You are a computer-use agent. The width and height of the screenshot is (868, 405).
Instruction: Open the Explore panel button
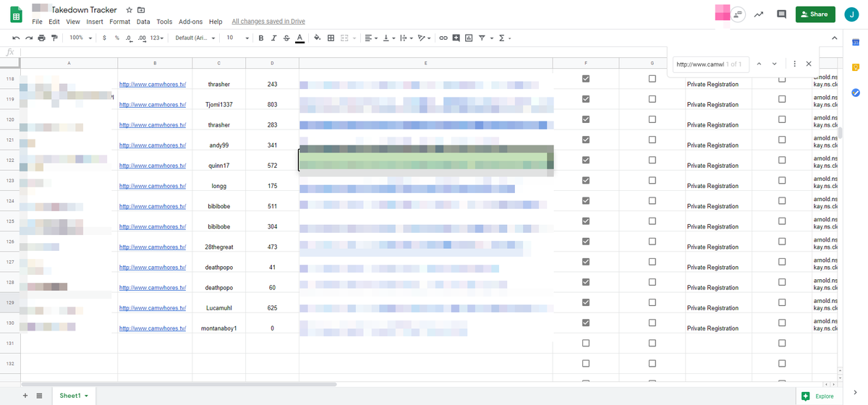pos(818,396)
